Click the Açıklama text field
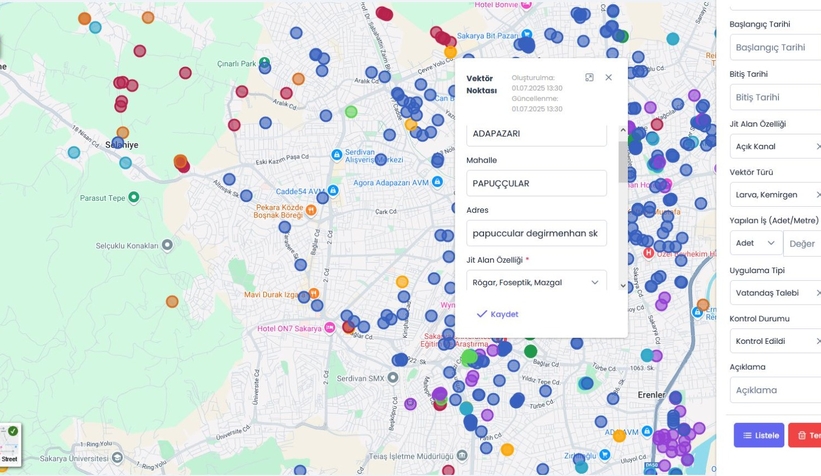 (x=775, y=390)
